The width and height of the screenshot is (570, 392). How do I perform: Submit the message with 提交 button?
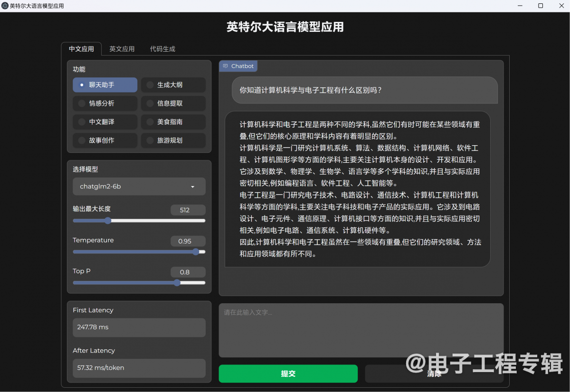tap(288, 373)
